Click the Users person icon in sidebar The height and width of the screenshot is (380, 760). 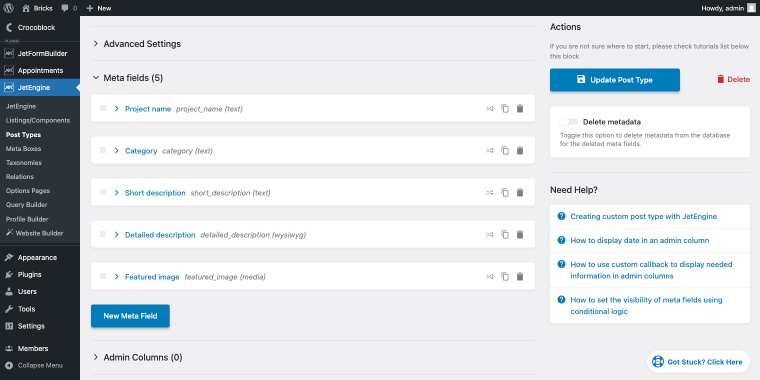pyautogui.click(x=9, y=292)
